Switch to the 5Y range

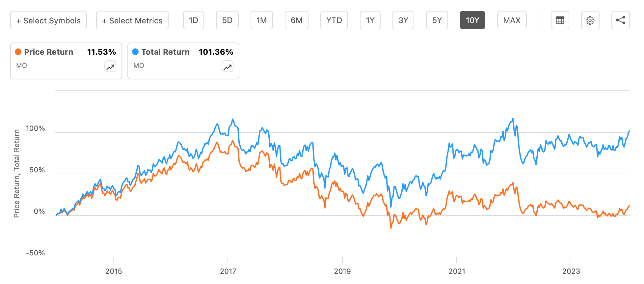tap(437, 20)
